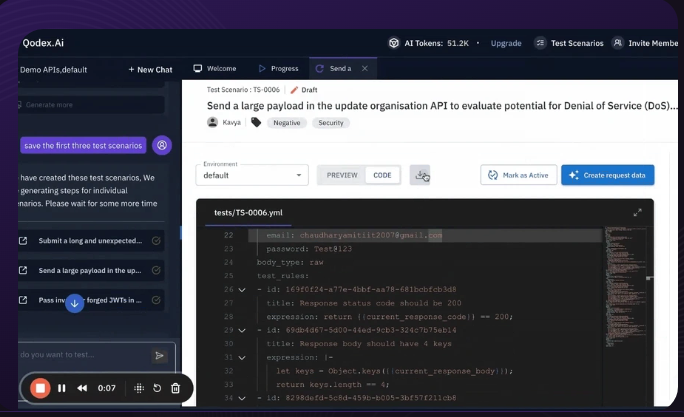The height and width of the screenshot is (417, 684).
Task: Click the scroll-down arrow in chat panel
Action: pyautogui.click(x=74, y=303)
